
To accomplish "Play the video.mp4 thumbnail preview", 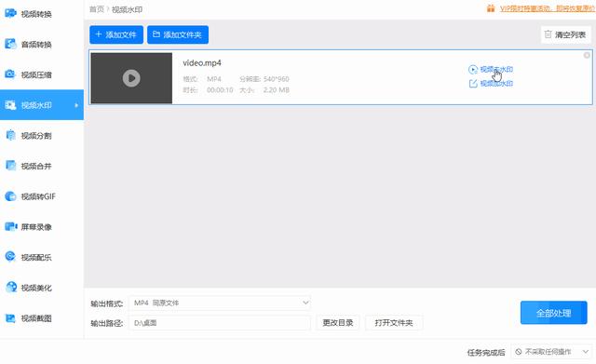I will [131, 78].
